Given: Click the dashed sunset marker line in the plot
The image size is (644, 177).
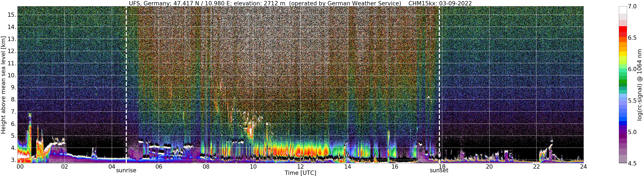Looking at the screenshot, I should tap(439, 85).
